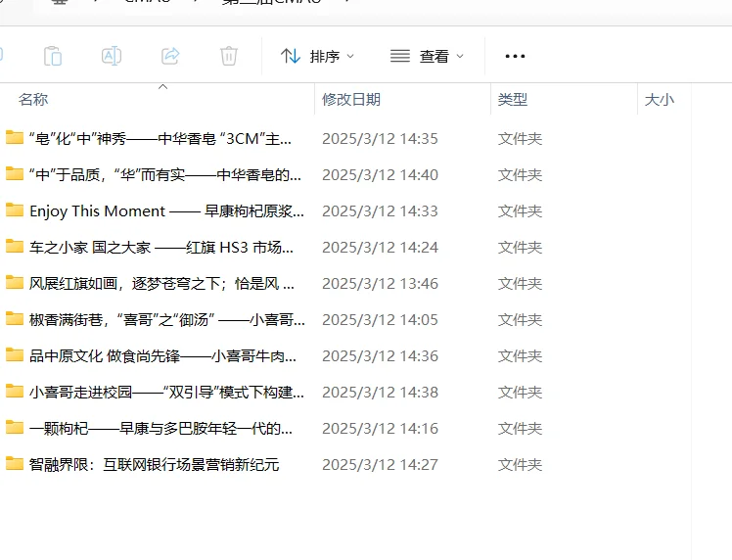
Task: Click the Rename toolbar icon
Action: coord(112,56)
